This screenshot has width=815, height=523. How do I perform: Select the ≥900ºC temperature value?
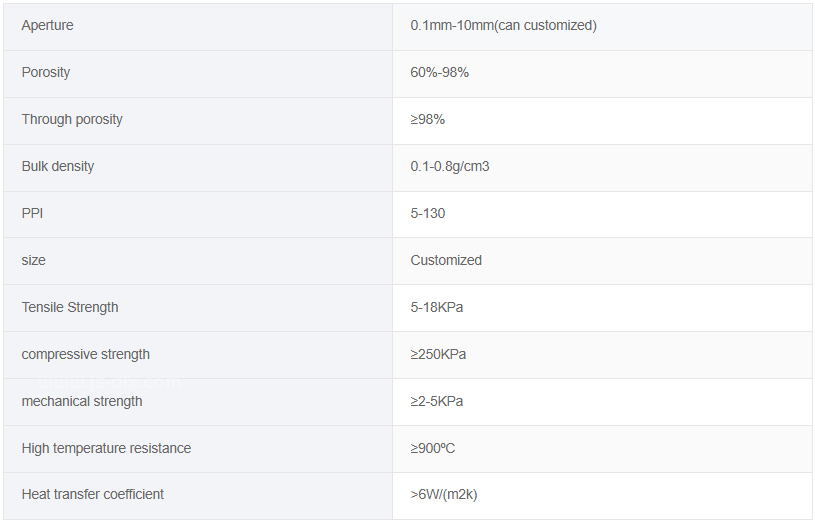(432, 448)
